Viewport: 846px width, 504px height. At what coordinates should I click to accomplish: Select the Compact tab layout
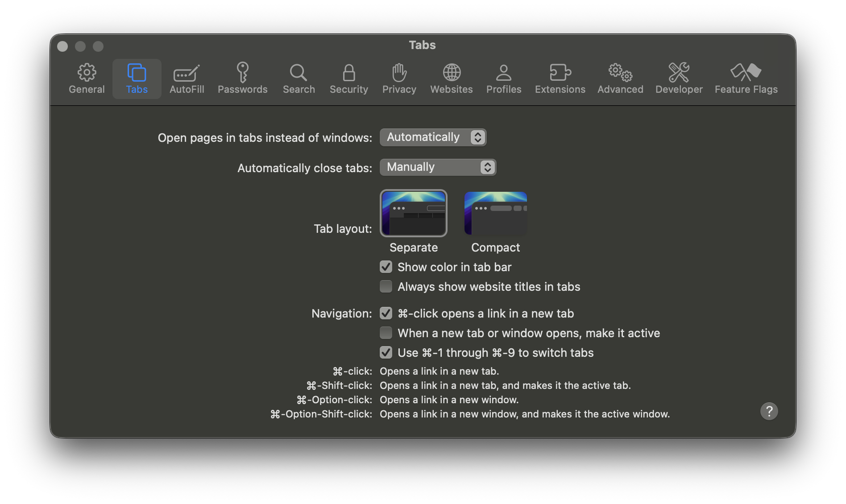coord(495,213)
